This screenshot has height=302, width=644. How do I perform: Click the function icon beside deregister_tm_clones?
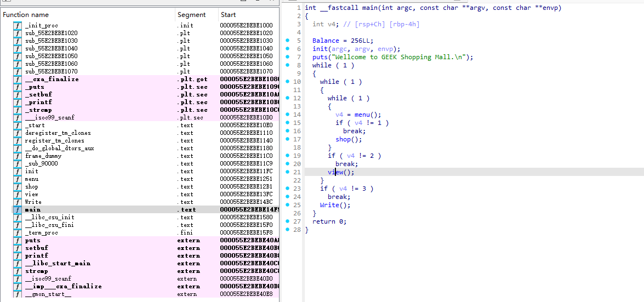18,133
